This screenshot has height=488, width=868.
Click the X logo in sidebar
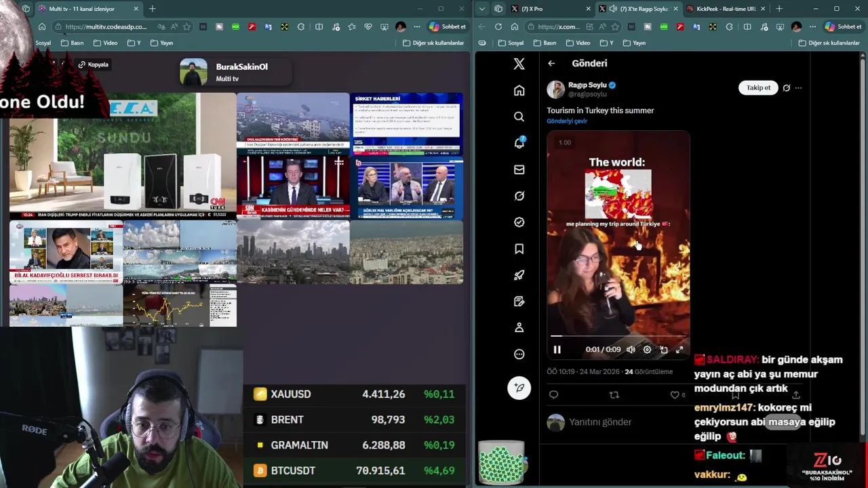pyautogui.click(x=519, y=64)
